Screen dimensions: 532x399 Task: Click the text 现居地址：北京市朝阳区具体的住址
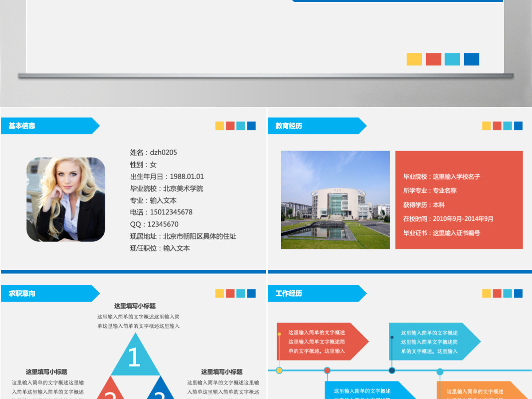[183, 236]
